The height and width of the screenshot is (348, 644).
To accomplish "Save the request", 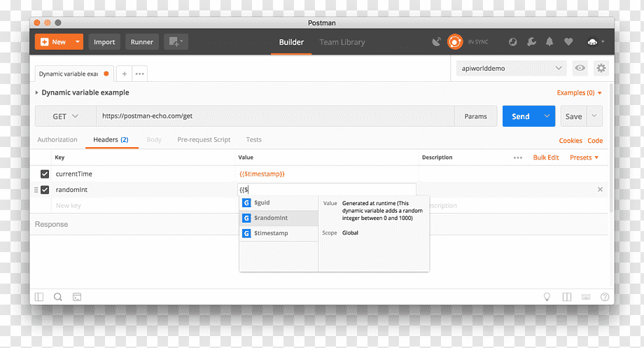I will (x=573, y=116).
